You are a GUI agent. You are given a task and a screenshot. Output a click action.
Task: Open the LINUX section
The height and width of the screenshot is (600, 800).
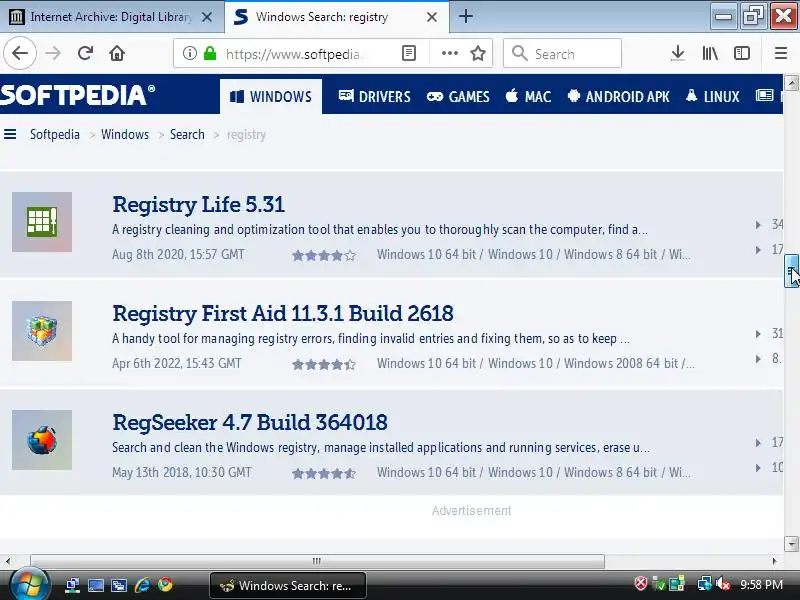pyautogui.click(x=713, y=96)
